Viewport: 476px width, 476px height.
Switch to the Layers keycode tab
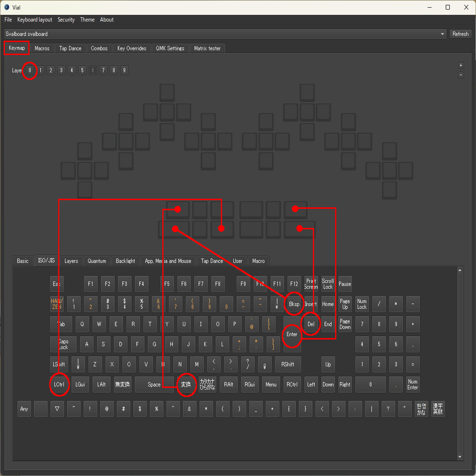(71, 261)
